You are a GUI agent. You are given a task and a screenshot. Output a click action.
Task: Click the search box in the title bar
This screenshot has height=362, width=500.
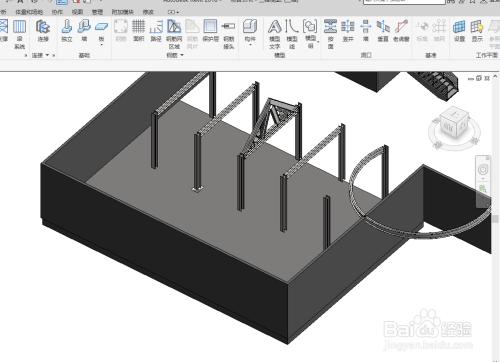tap(404, 2)
